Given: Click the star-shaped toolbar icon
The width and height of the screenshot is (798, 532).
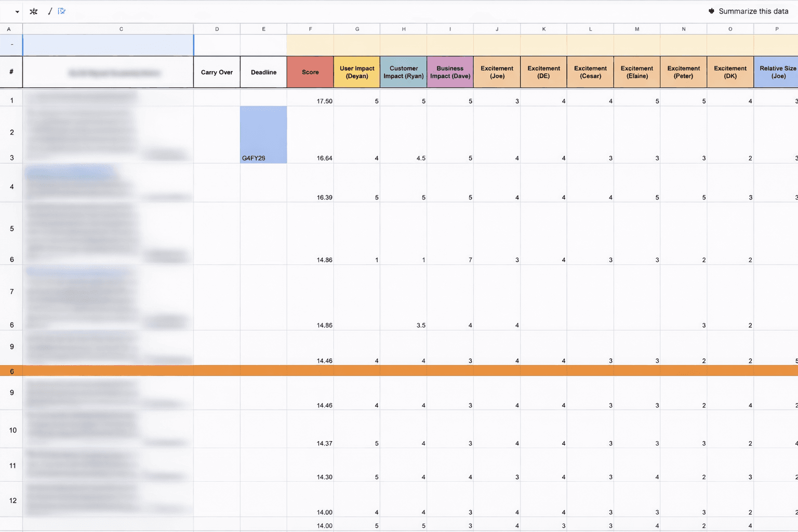Looking at the screenshot, I should pyautogui.click(x=33, y=11).
